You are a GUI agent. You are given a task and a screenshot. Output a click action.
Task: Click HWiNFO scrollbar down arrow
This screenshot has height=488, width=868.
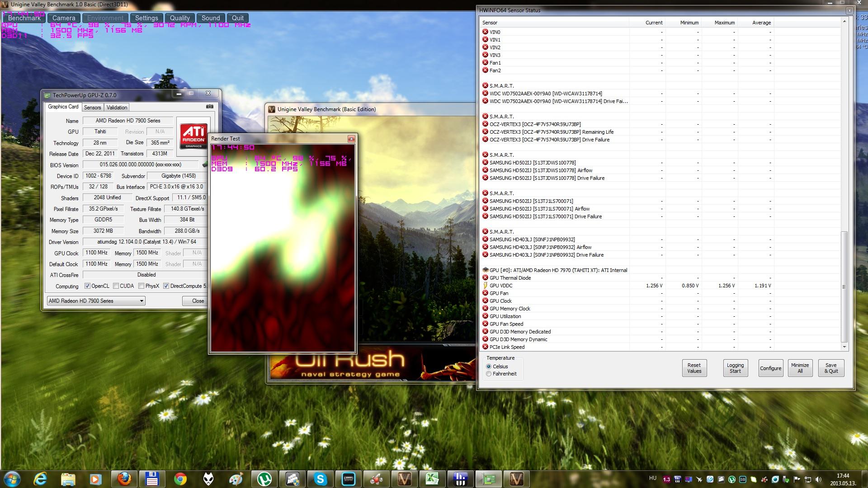tap(844, 347)
